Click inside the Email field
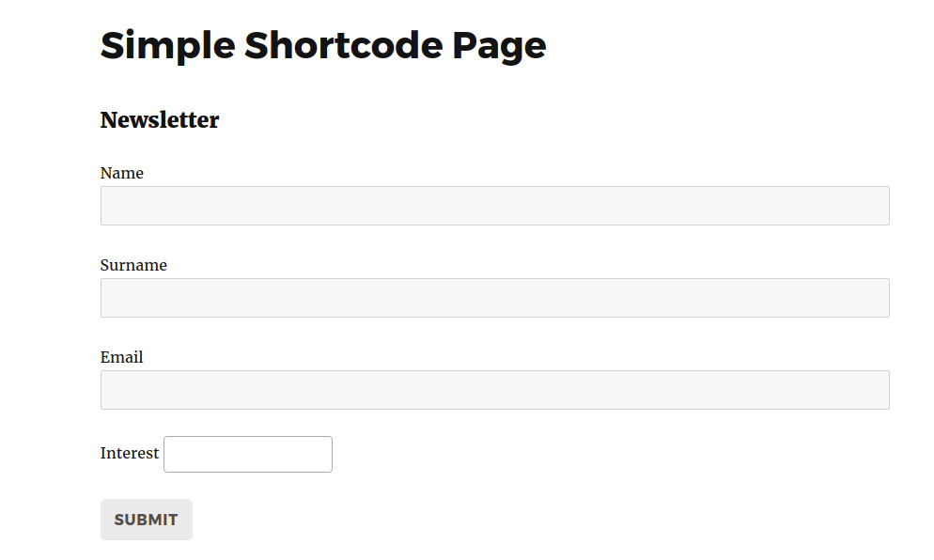Viewport: 934px width, 560px height. tap(494, 390)
